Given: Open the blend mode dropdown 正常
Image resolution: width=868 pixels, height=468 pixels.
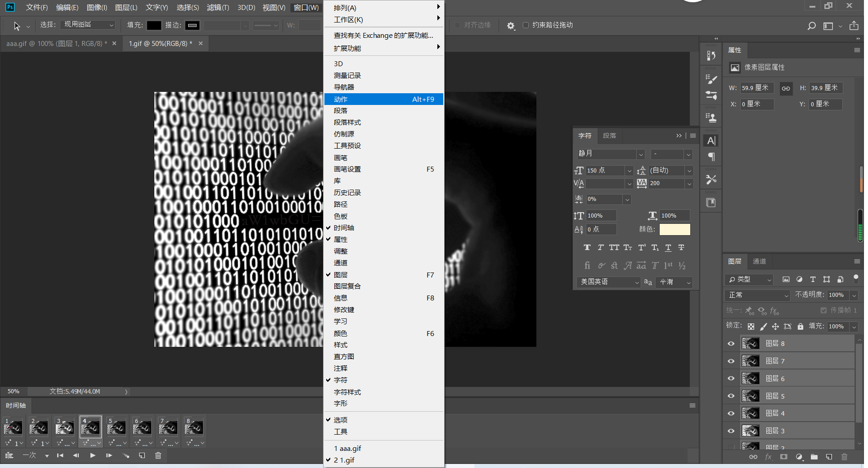Looking at the screenshot, I should pyautogui.click(x=758, y=295).
